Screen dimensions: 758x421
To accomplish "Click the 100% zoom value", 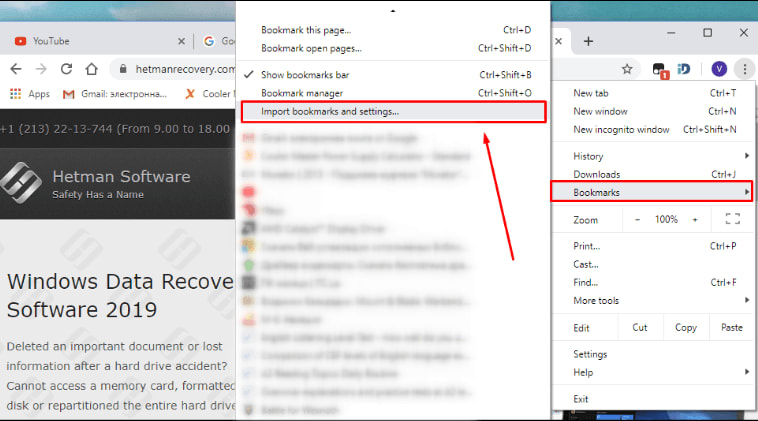I will [x=666, y=219].
